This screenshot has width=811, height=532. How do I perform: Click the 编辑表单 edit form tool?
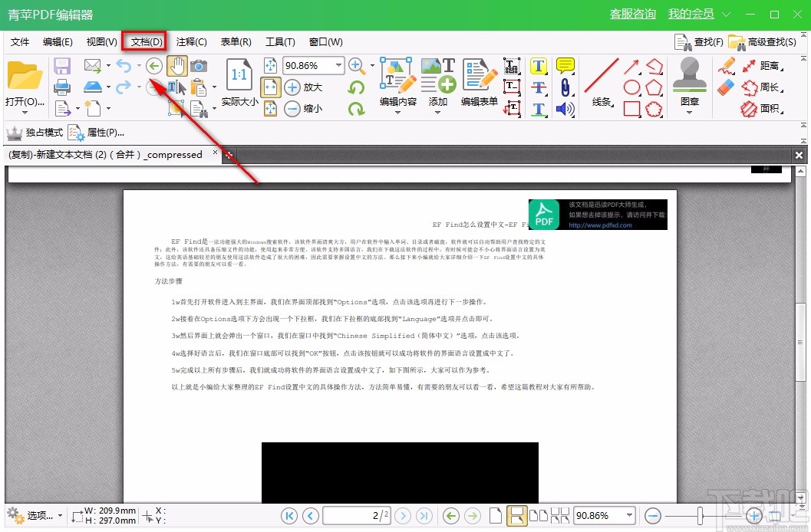point(480,83)
